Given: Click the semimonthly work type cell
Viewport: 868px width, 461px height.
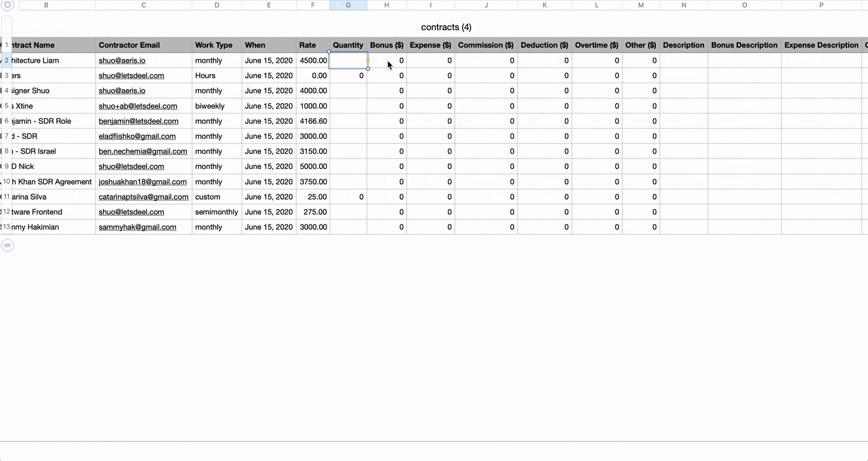Looking at the screenshot, I should (x=217, y=212).
